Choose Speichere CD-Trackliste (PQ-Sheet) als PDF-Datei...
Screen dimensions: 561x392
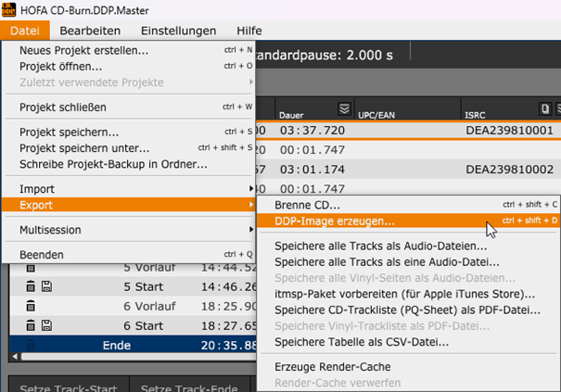409,310
